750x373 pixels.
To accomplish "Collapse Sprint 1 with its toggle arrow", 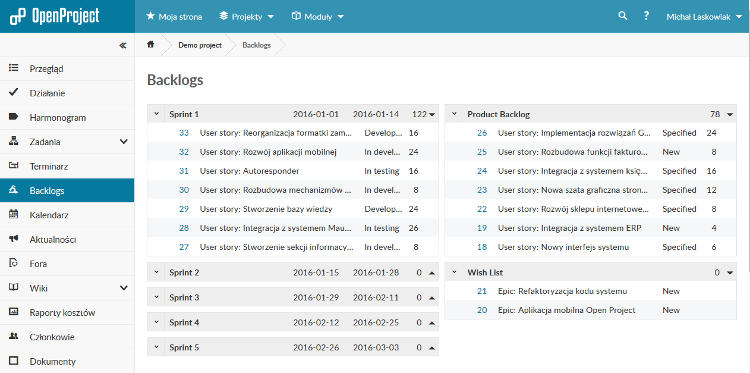I will (156, 114).
